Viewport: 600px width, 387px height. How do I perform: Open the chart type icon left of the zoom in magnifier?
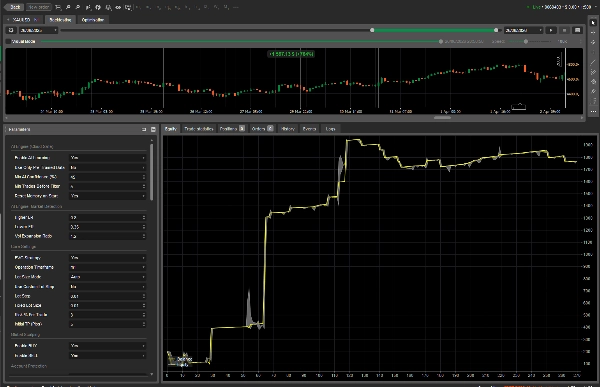[58, 7]
